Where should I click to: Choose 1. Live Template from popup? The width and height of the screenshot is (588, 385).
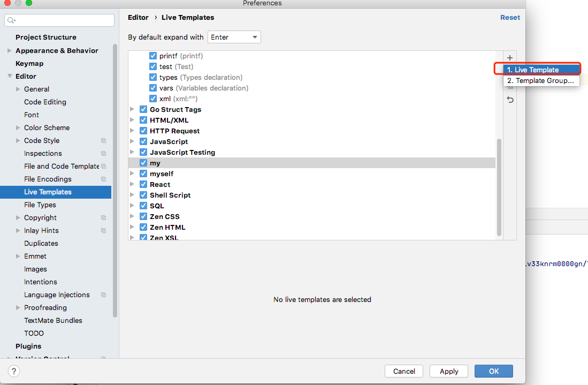(541, 70)
